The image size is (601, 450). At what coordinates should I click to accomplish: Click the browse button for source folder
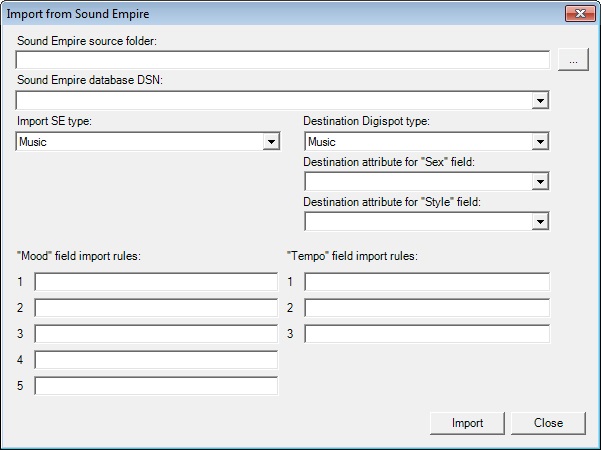pyautogui.click(x=573, y=59)
